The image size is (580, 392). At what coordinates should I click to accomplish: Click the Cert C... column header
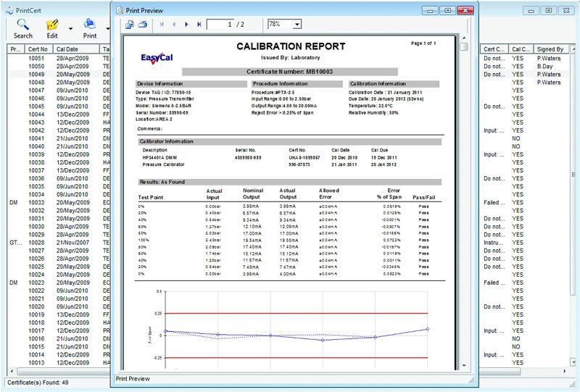click(x=494, y=49)
